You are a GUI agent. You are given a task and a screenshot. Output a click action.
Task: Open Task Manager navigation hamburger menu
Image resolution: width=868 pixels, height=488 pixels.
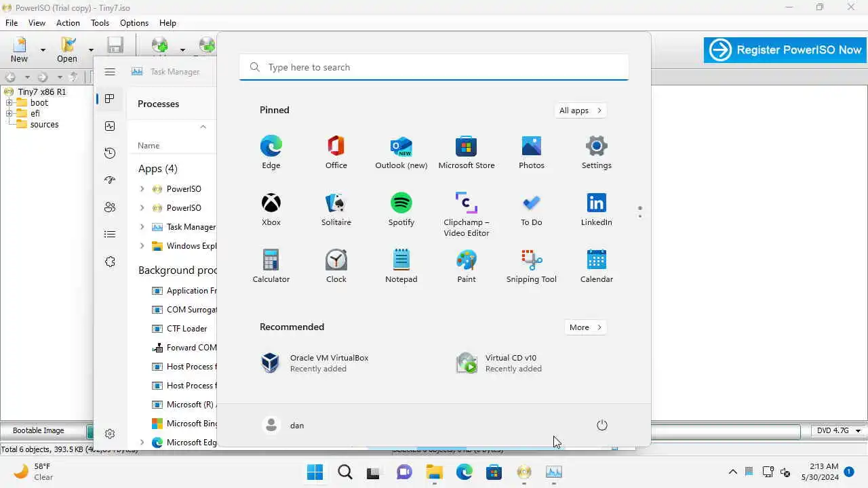(x=110, y=72)
